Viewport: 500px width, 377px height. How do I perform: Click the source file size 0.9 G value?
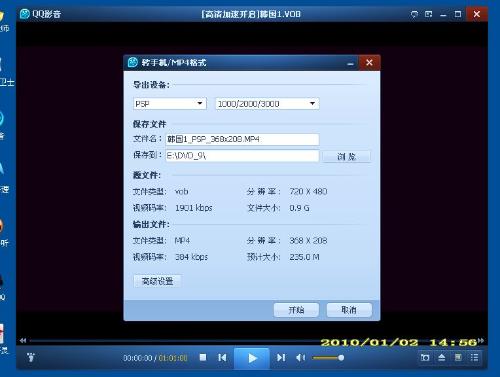point(299,208)
